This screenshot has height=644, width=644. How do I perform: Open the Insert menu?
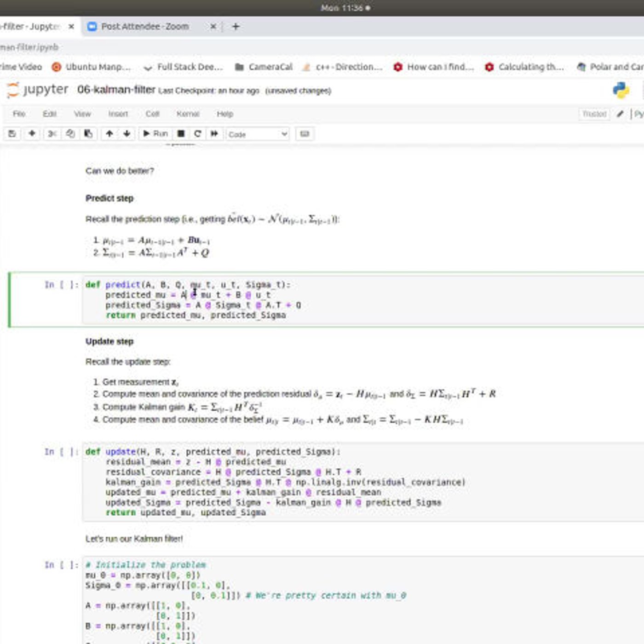coord(118,114)
